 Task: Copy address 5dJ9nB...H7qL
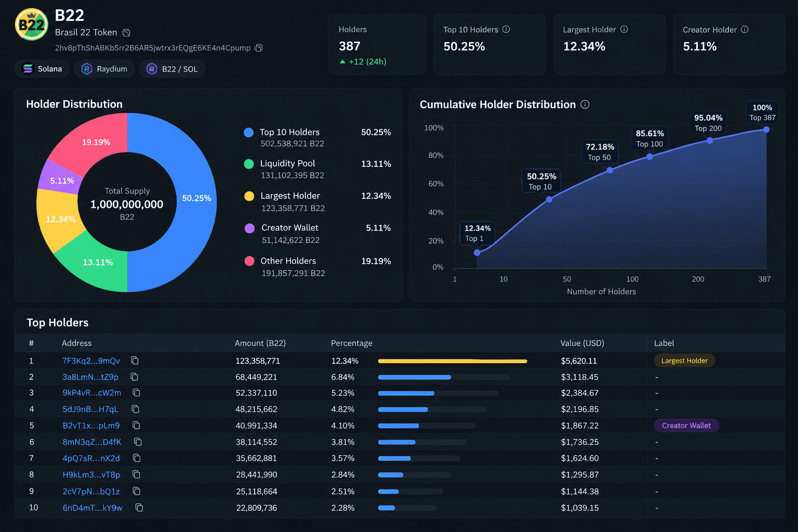tap(136, 409)
